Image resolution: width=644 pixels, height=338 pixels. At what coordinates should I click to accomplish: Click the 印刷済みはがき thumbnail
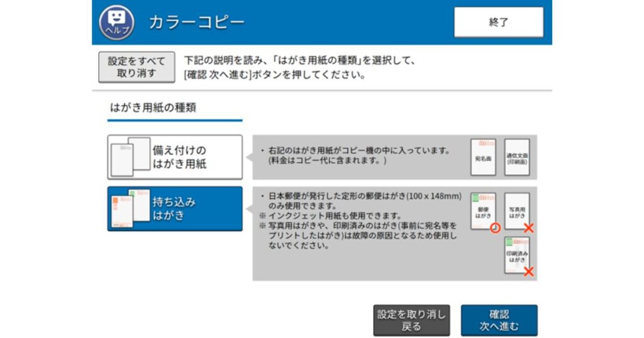517,255
